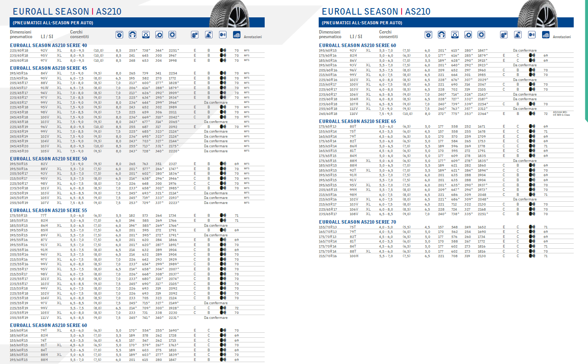Select the Euroall Season AS210 Serie 70 heading
The image size is (588, 364).
(x=357, y=222)
